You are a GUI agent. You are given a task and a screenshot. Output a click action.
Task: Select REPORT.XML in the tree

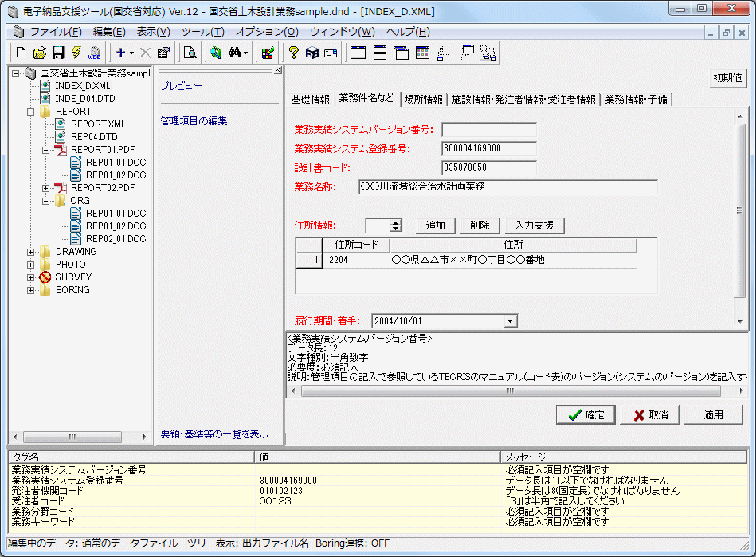coord(98,124)
